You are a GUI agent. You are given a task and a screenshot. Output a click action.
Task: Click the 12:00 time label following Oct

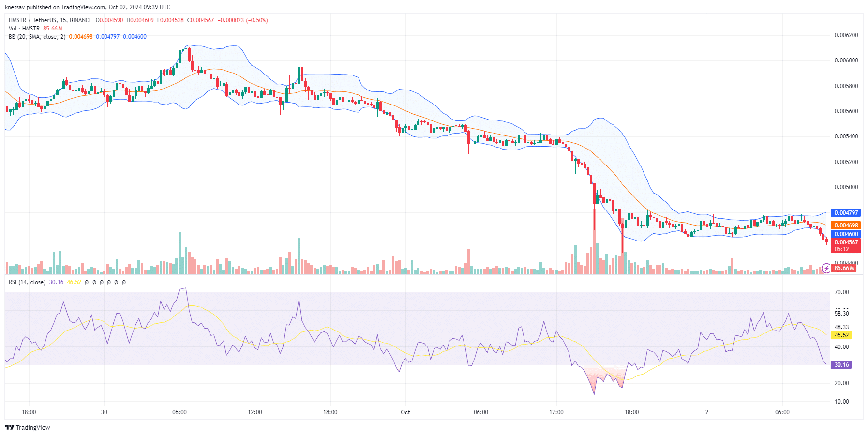[x=556, y=412]
